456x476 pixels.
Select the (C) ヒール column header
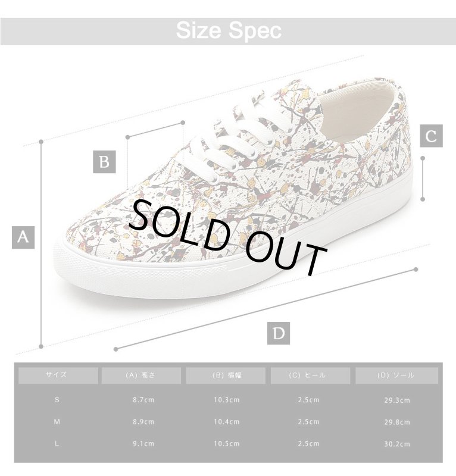311,375
